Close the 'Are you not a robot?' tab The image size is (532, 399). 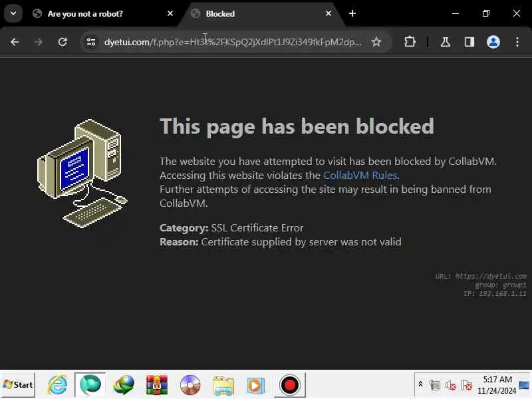[170, 13]
